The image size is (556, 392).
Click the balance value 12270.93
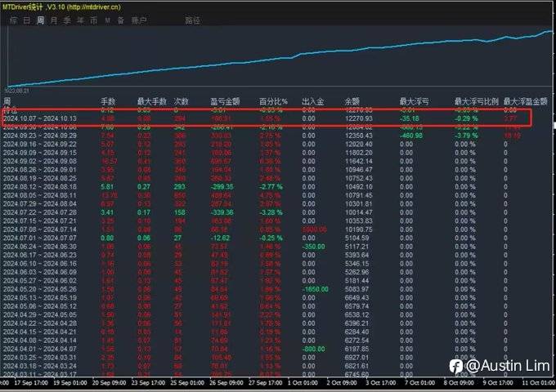[x=359, y=118]
